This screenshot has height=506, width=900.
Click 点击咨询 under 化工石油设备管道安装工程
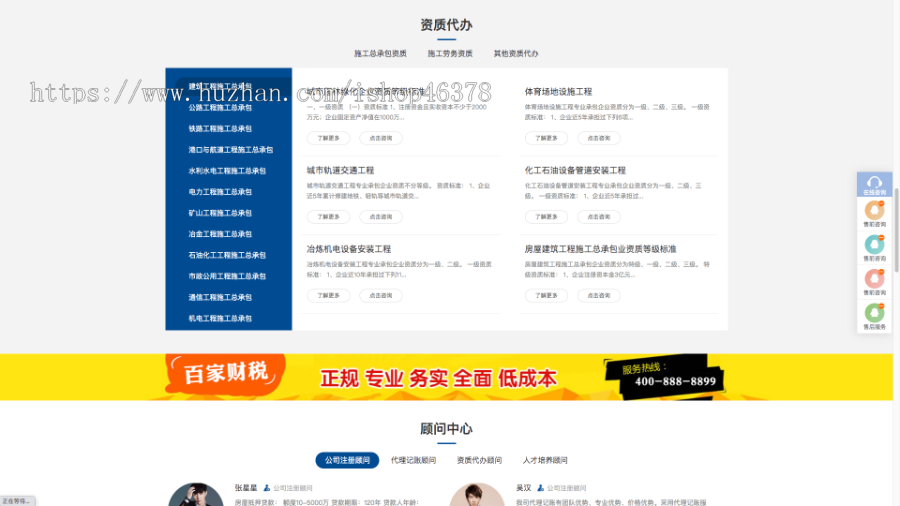[x=599, y=217]
